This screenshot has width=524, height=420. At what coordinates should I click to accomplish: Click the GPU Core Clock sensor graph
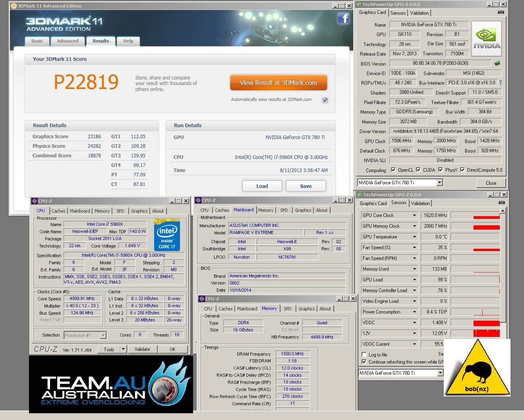475,215
